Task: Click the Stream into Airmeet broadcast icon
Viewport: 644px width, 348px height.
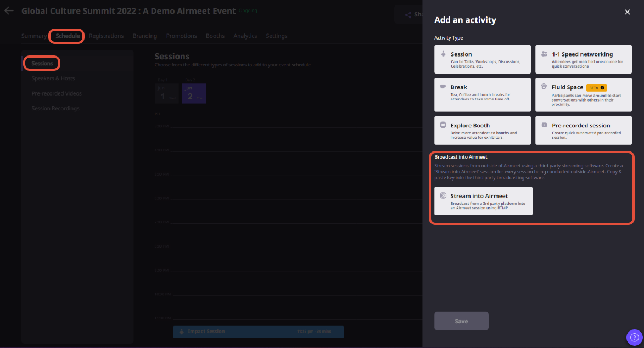Action: [x=443, y=195]
